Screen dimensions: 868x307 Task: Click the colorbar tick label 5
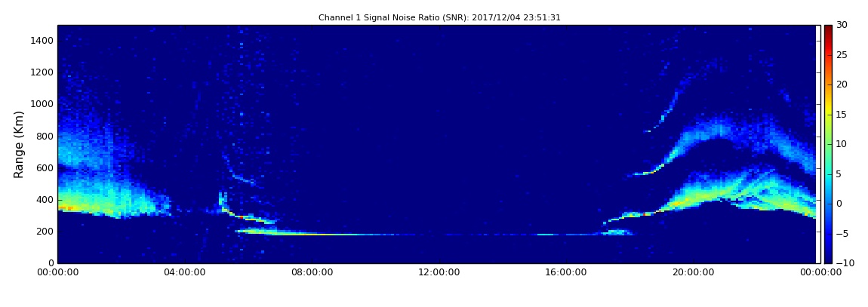(839, 173)
